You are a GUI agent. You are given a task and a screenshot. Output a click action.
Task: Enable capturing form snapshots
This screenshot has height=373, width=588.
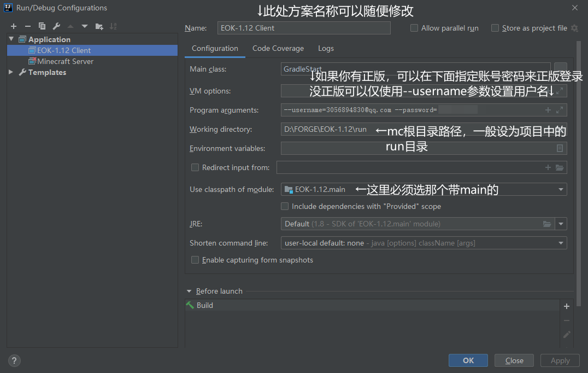pos(195,260)
